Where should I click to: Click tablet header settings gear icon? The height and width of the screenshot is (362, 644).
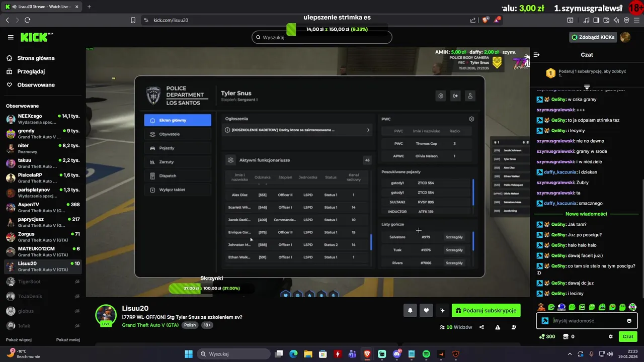(x=441, y=96)
